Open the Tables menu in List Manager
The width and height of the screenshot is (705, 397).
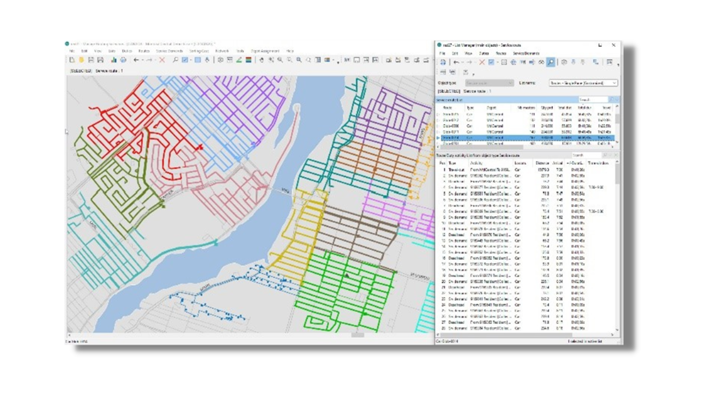tap(484, 53)
